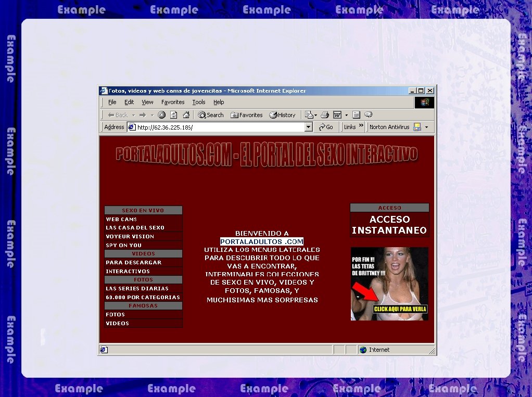Open the Forward history dropdown arrow
The width and height of the screenshot is (532, 397).
pyautogui.click(x=152, y=116)
